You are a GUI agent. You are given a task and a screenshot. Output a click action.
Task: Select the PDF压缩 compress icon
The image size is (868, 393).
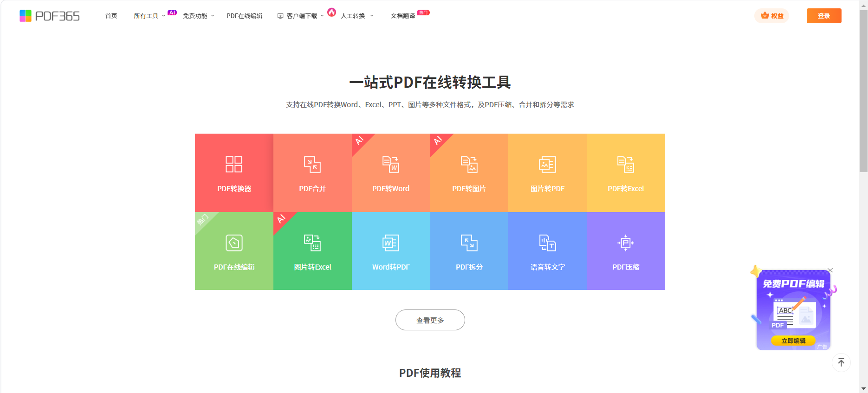[626, 243]
